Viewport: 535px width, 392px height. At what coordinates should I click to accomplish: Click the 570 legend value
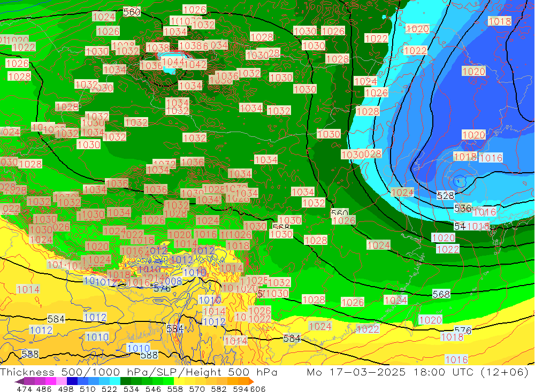click(x=197, y=389)
